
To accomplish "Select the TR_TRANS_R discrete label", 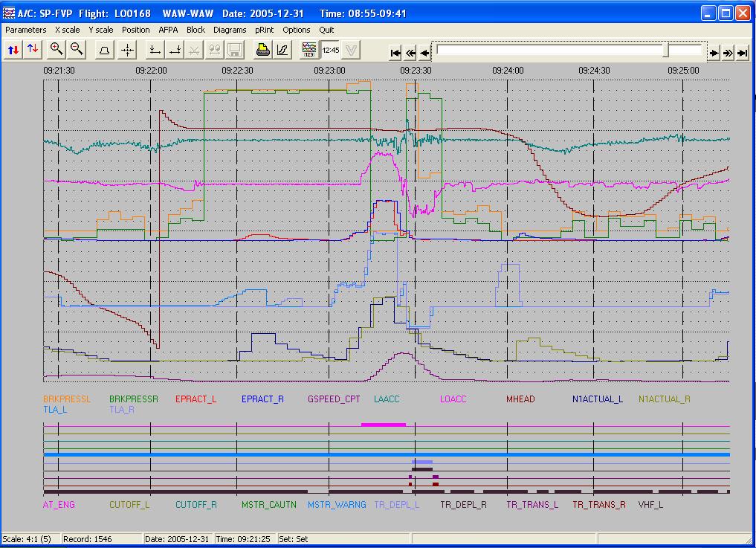I will point(599,505).
